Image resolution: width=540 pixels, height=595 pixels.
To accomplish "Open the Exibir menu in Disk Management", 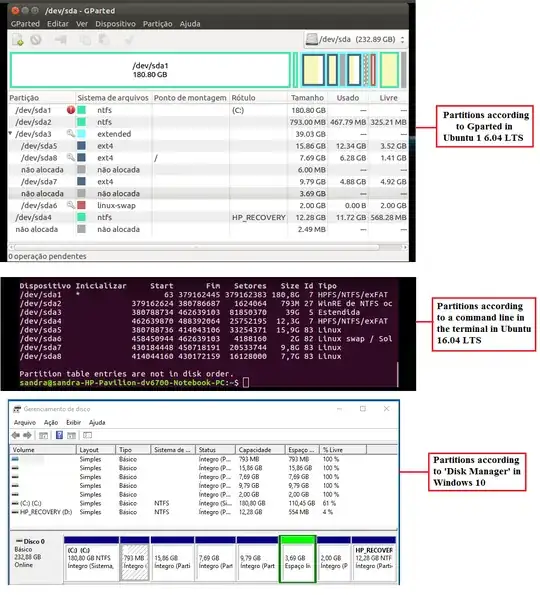I will [73, 422].
